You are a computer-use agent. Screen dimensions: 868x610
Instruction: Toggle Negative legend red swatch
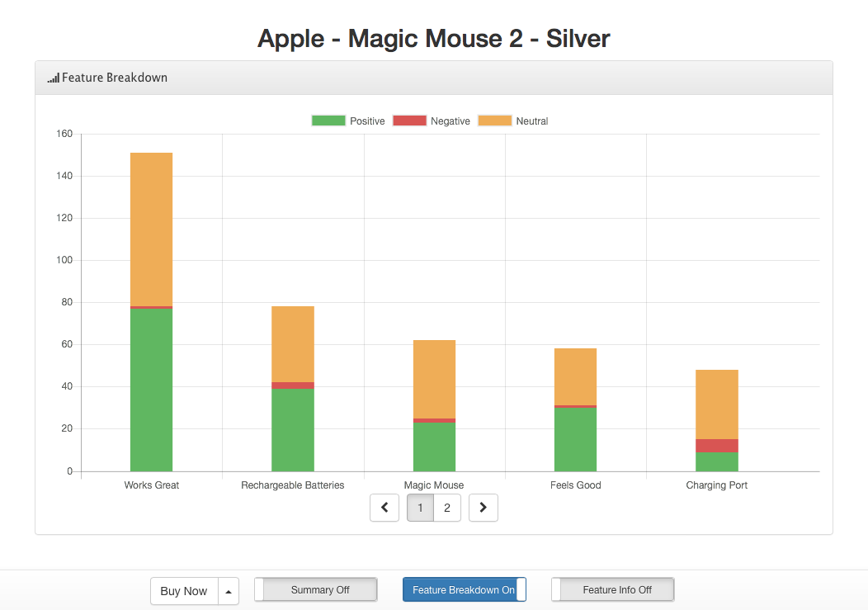pyautogui.click(x=409, y=121)
